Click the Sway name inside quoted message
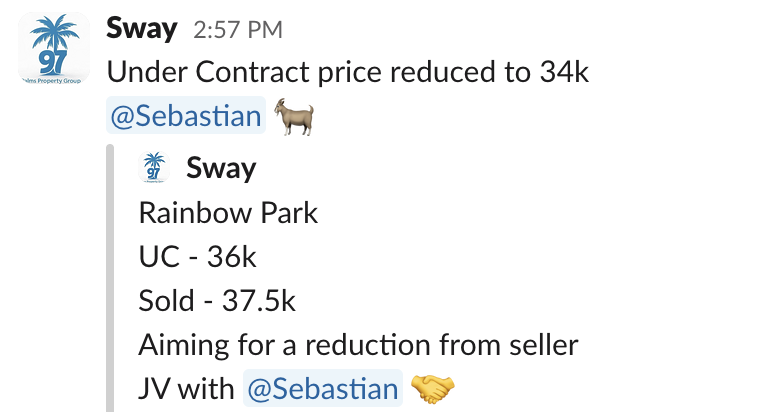 pos(221,169)
